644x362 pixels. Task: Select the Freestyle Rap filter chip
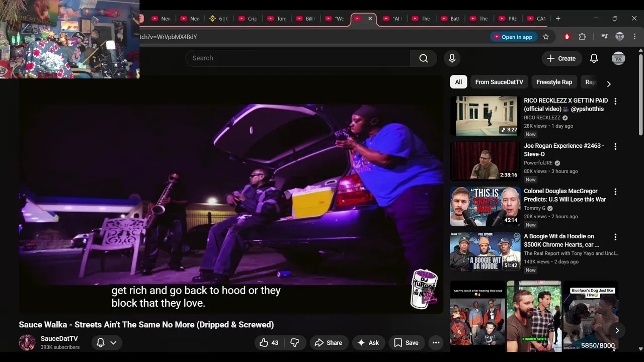pos(554,82)
